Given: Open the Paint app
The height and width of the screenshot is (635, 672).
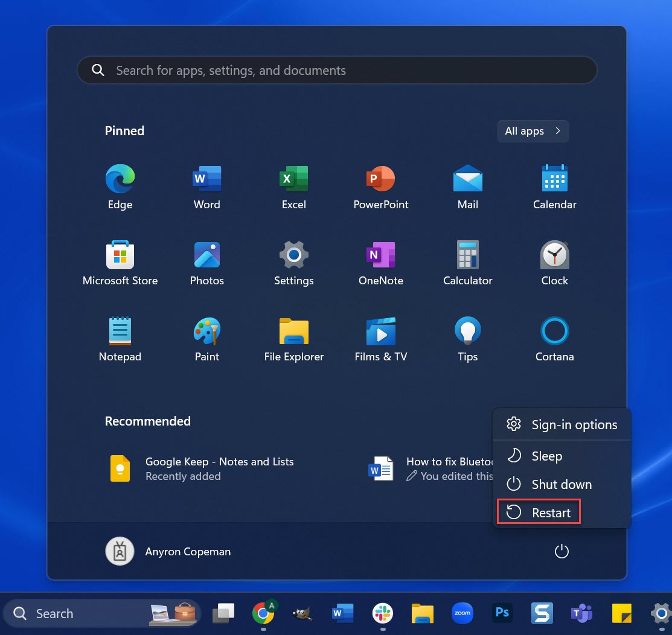Looking at the screenshot, I should click(207, 339).
